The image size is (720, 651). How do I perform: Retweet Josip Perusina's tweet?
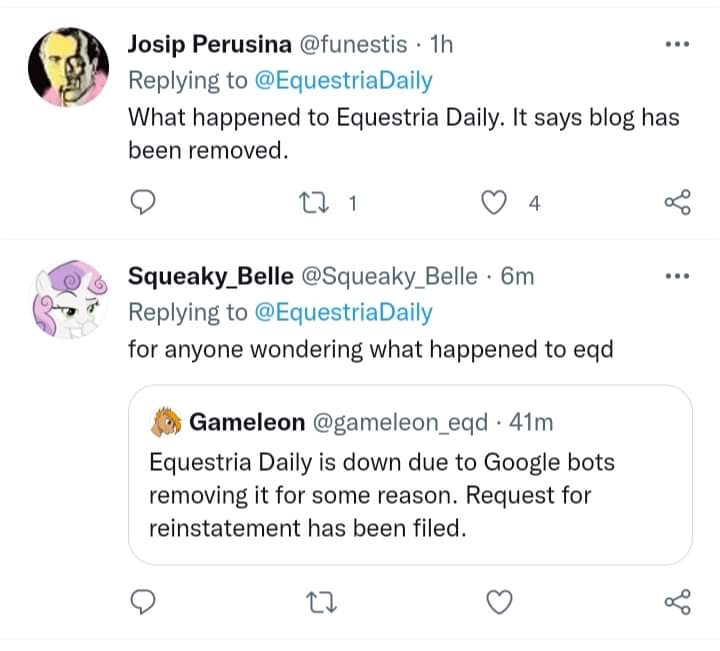click(x=323, y=204)
